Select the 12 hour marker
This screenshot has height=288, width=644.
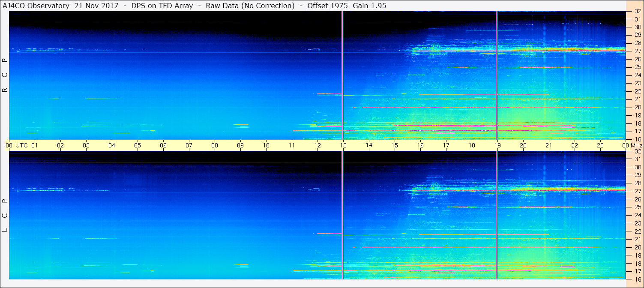(x=318, y=145)
